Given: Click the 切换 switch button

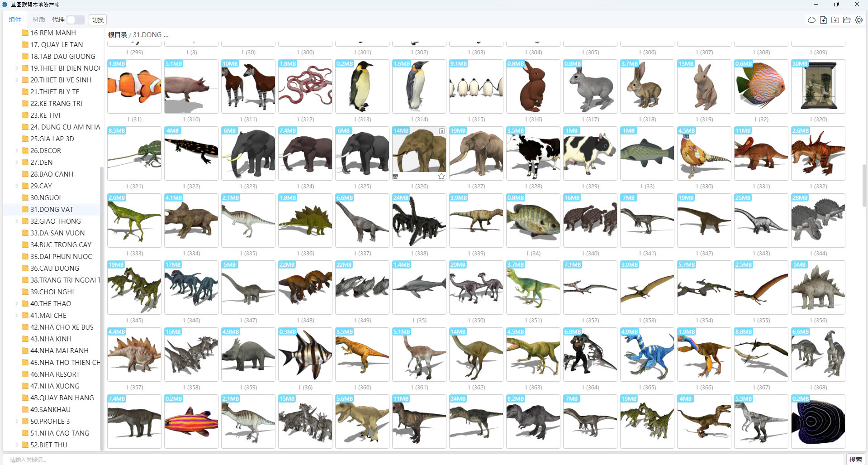Looking at the screenshot, I should pos(98,20).
